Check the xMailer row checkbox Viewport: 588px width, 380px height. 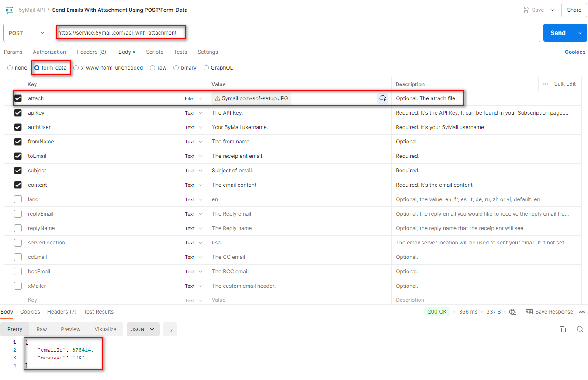[x=18, y=286]
